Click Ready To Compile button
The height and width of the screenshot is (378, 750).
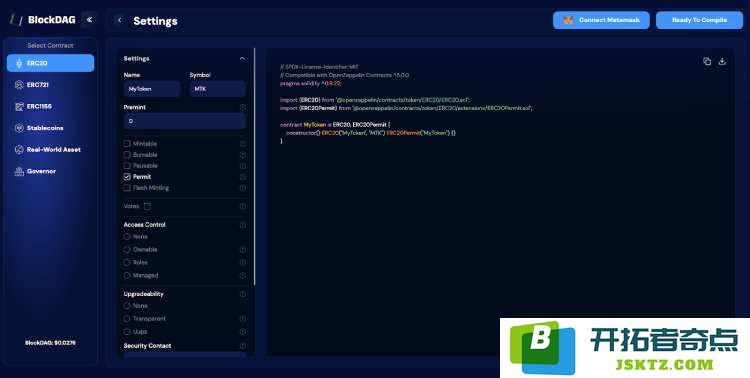699,20
